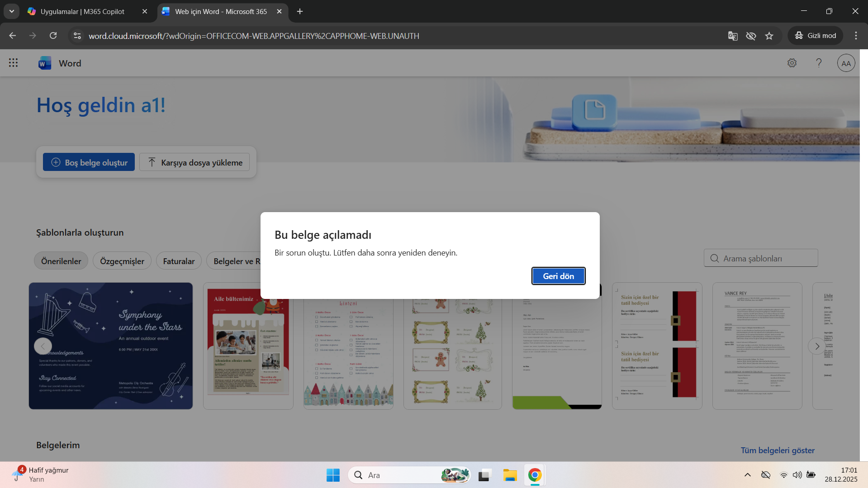Select the Belgeler ve template filter chip
The width and height of the screenshot is (868, 488).
point(234,261)
